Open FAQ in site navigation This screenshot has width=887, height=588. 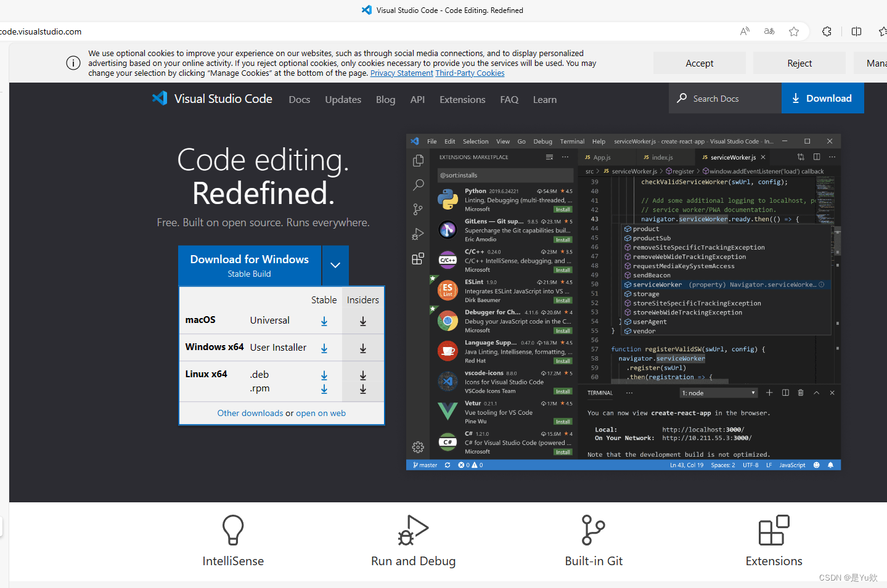coord(509,99)
